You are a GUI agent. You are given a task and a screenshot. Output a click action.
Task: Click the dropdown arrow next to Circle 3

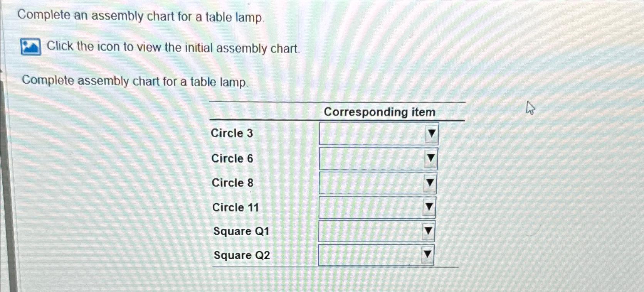tap(430, 133)
